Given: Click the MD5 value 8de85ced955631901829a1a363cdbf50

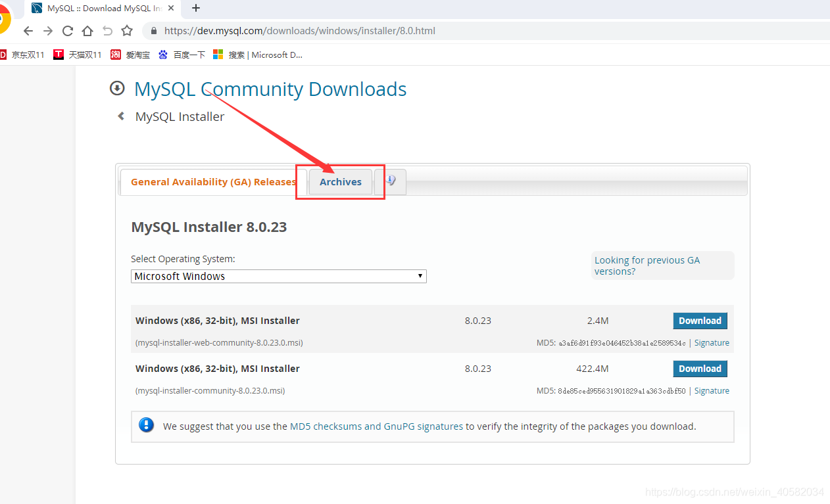Looking at the screenshot, I should click(622, 391).
